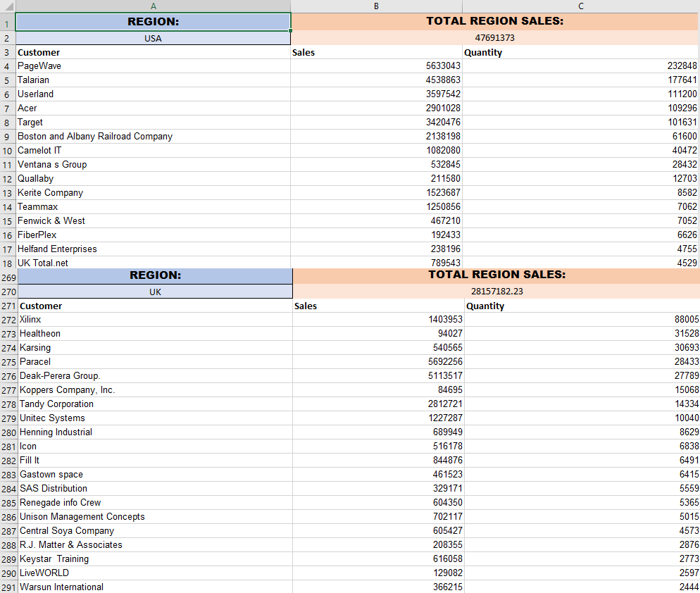Select the Karsing customer cell
Viewport: 700px width, 593px height.
[156, 348]
